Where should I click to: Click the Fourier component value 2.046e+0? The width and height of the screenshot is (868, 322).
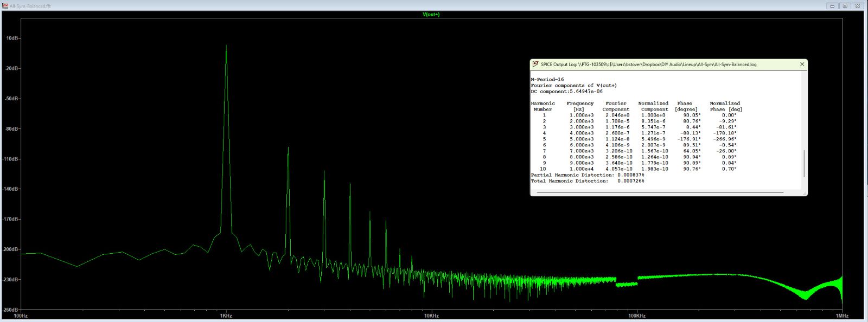pos(617,115)
